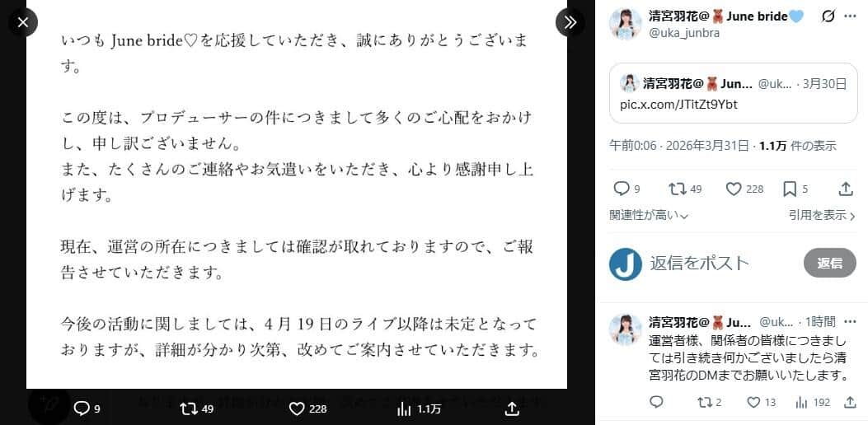The height and width of the screenshot is (425, 868).
Task: Close the image viewer with X button
Action: pyautogui.click(x=23, y=23)
